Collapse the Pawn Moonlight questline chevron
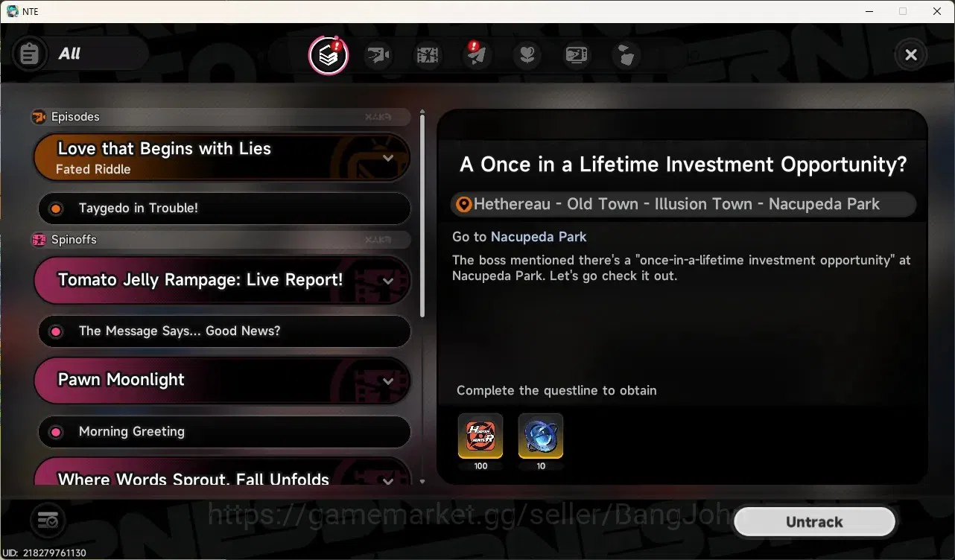 point(387,381)
